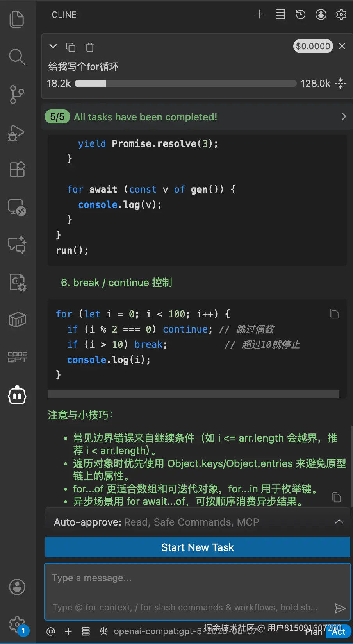The image size is (353, 644).
Task: Open the Accounts icon in activity bar
Action: tap(17, 587)
